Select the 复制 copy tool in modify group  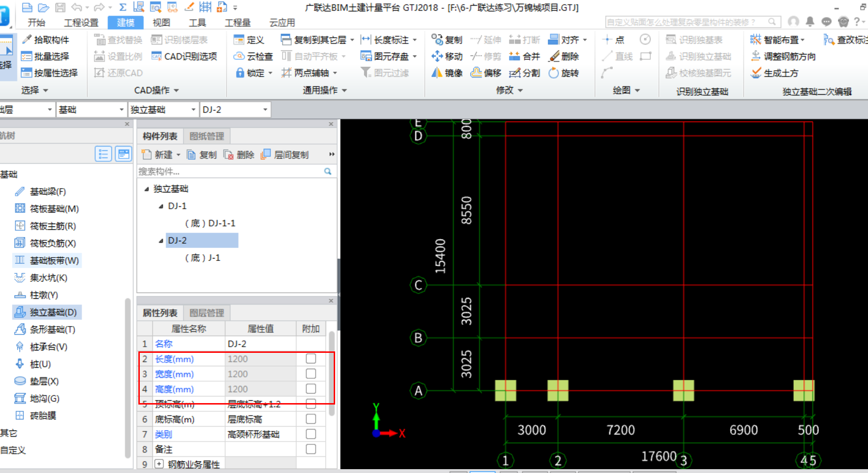tap(447, 40)
